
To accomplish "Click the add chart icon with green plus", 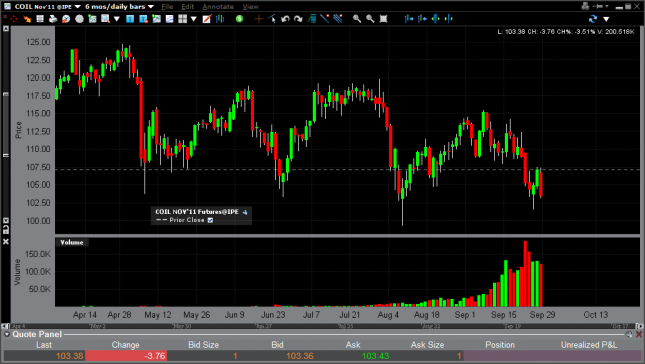I will click(93, 19).
